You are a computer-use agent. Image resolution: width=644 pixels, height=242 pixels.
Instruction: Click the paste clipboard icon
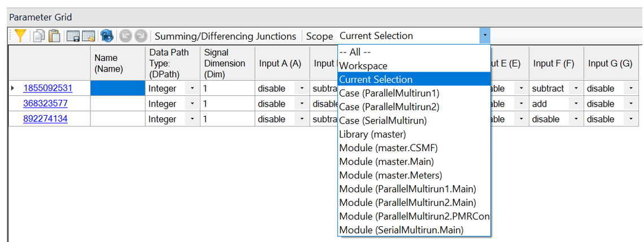(x=54, y=36)
